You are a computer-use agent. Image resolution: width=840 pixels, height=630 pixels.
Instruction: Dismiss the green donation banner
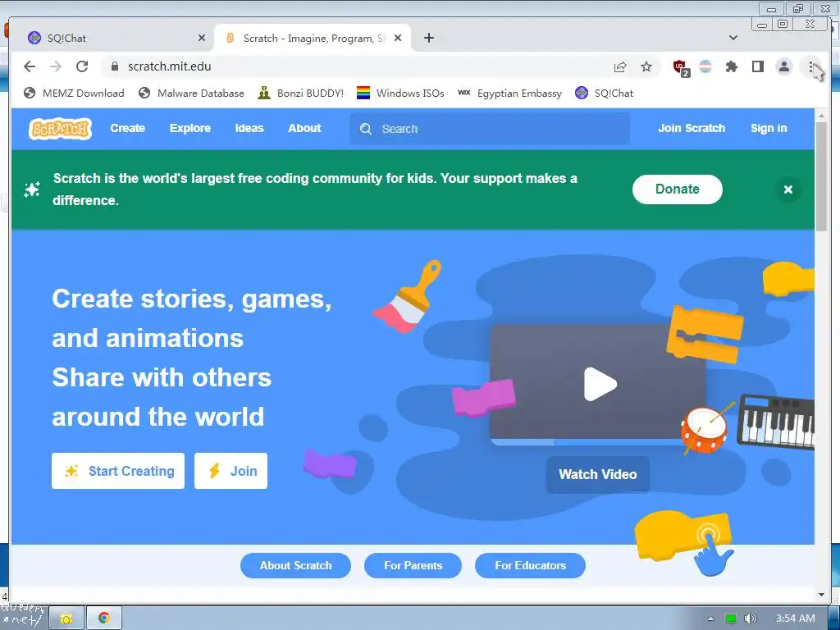[x=788, y=189]
